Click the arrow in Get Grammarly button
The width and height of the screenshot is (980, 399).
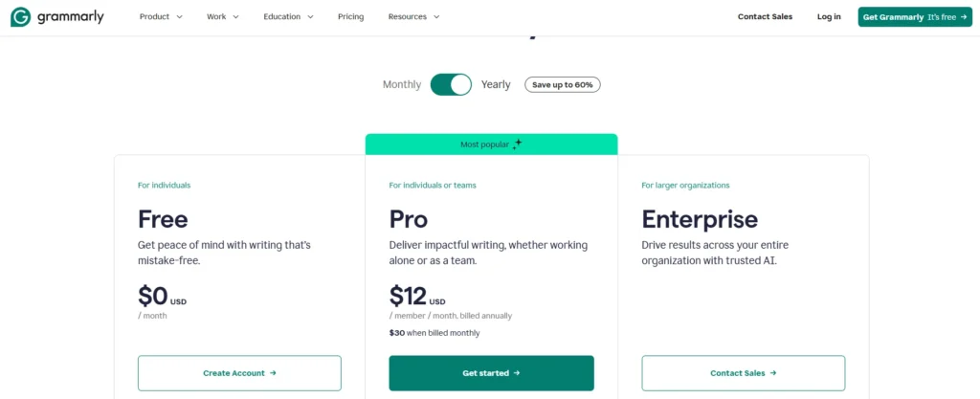tap(964, 17)
